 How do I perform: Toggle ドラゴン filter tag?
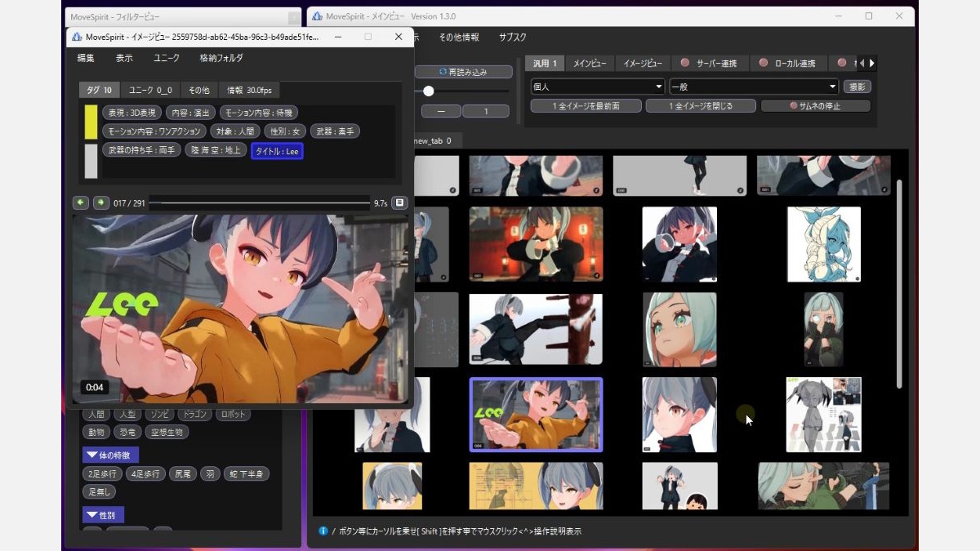pyautogui.click(x=195, y=414)
